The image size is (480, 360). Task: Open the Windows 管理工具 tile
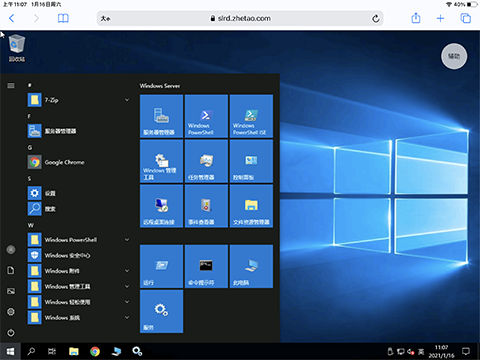161,161
